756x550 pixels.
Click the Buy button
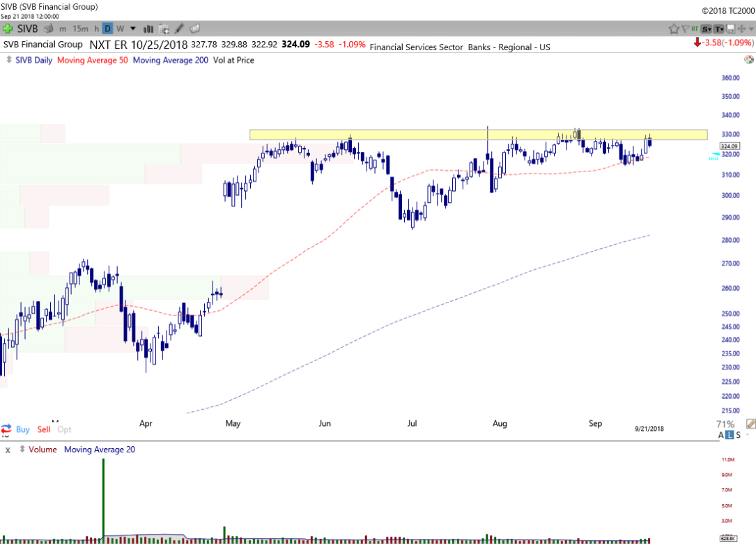click(22, 429)
